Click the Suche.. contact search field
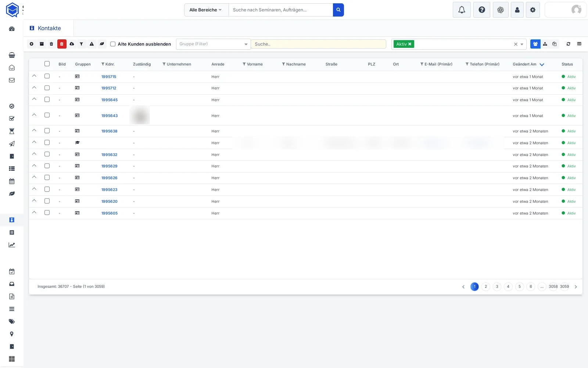Image resolution: width=588 pixels, height=368 pixels. (319, 44)
